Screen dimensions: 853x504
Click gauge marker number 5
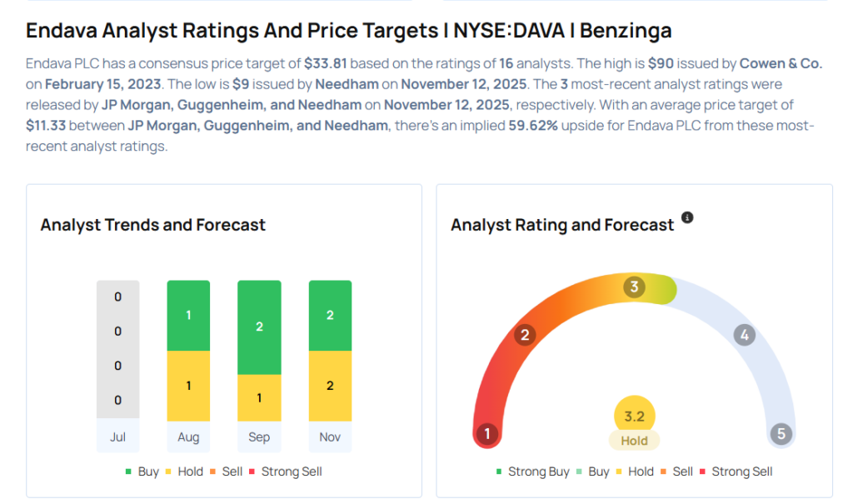tap(781, 434)
